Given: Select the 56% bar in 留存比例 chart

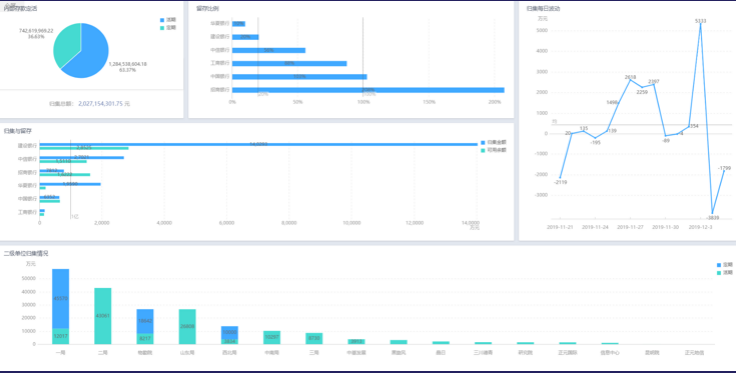Looking at the screenshot, I should point(269,50).
